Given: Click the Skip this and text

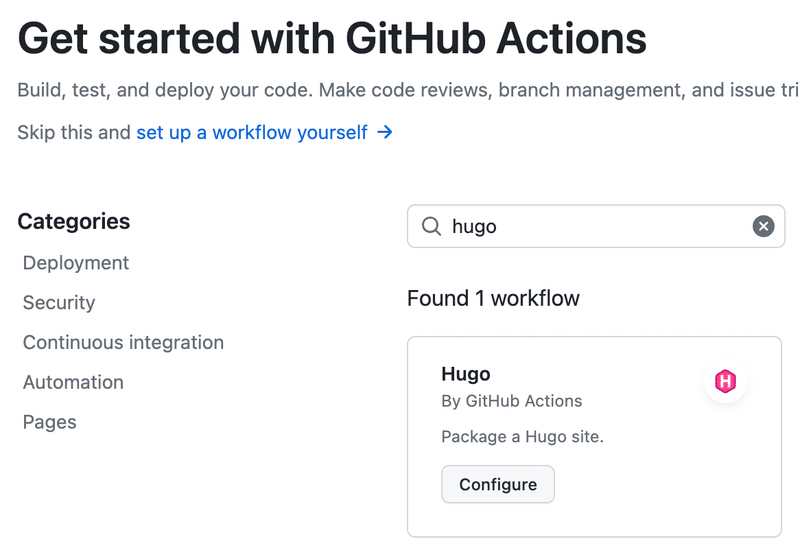Looking at the screenshot, I should [74, 132].
